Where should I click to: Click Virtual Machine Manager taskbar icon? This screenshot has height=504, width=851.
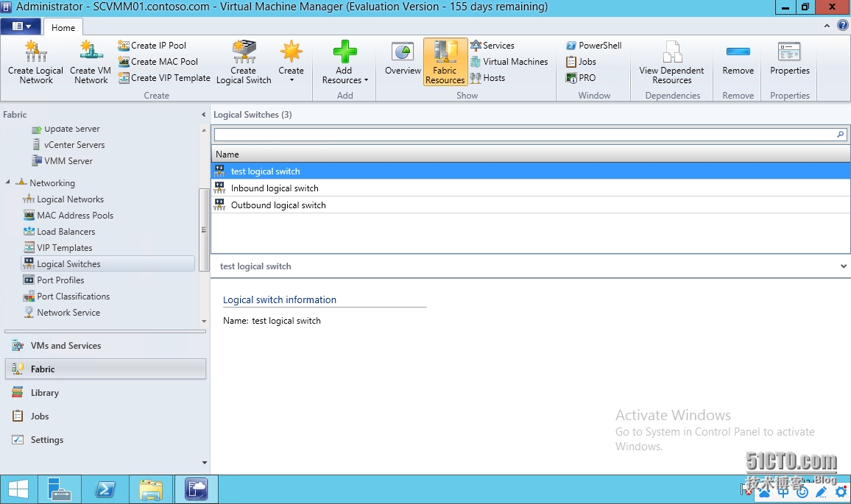pyautogui.click(x=196, y=489)
